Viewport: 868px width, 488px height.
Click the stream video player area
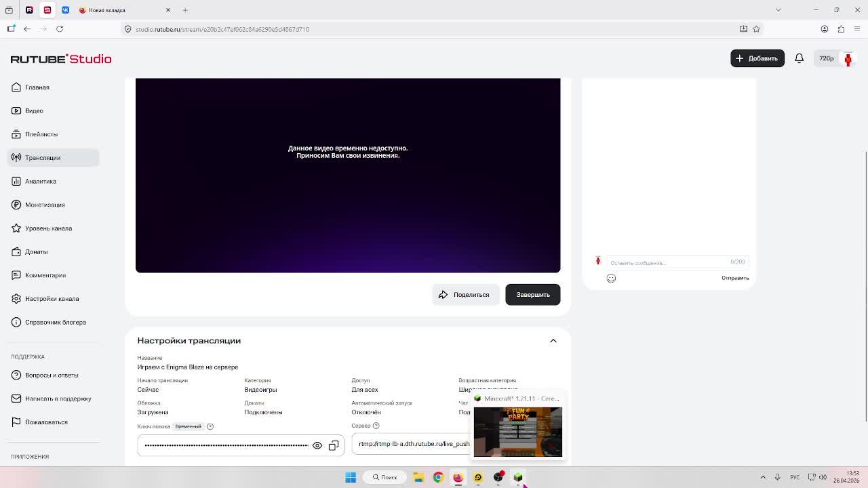pos(348,176)
